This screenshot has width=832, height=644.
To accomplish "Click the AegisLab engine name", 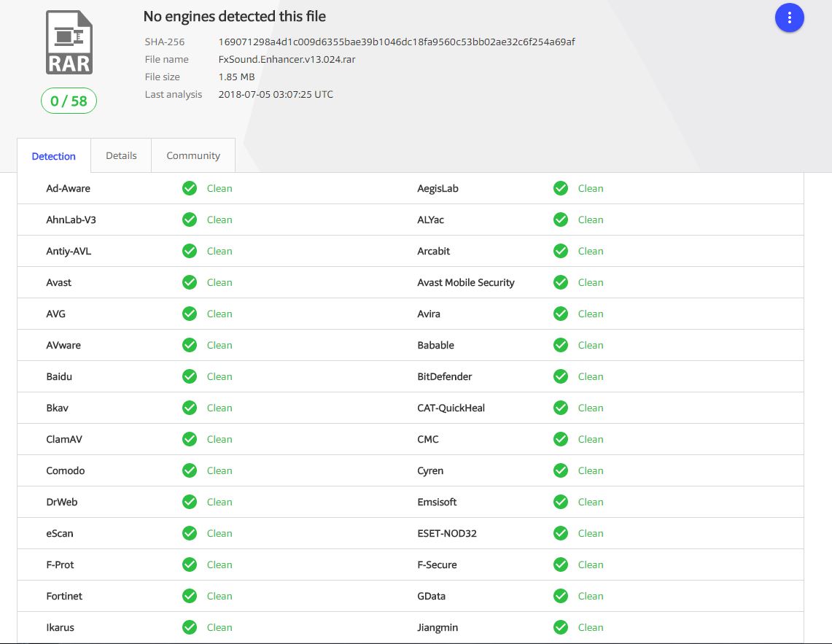I will pos(438,188).
